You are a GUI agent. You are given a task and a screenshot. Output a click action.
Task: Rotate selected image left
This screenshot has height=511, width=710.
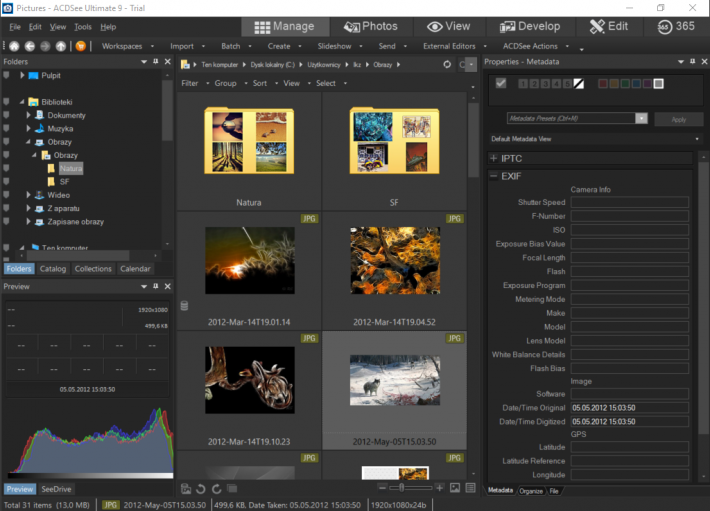[x=201, y=489]
